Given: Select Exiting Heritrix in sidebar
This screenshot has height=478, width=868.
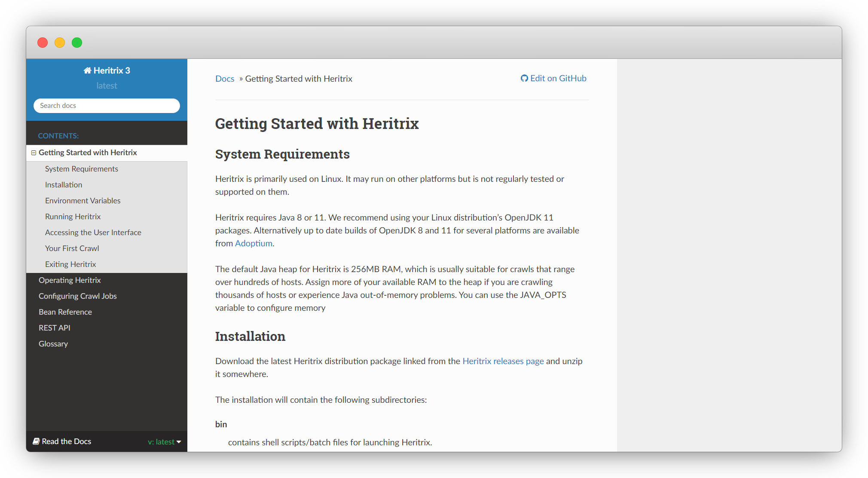Looking at the screenshot, I should coord(70,264).
